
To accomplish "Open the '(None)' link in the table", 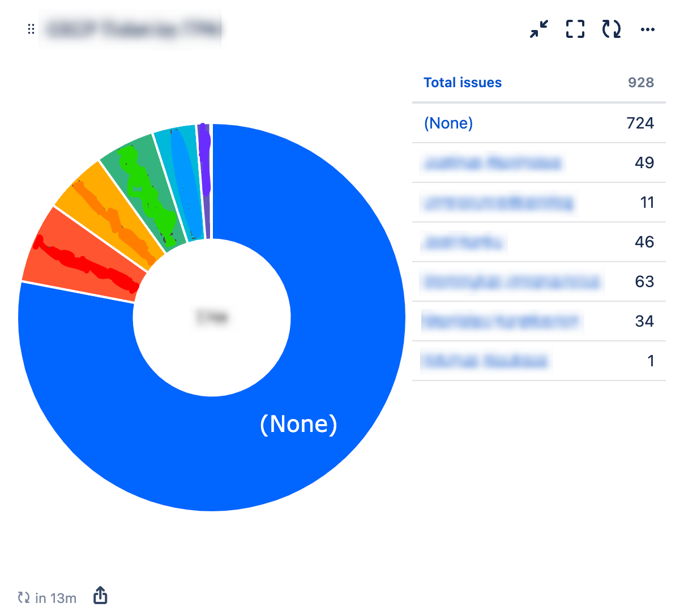I will (448, 123).
